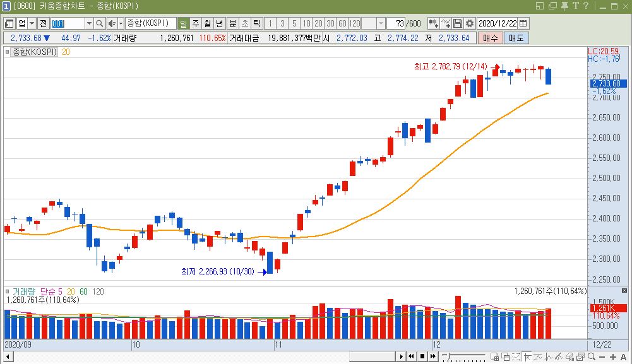This screenshot has height=364, width=632.
Task: Select the second '초' period toggle
Action: tap(245, 23)
